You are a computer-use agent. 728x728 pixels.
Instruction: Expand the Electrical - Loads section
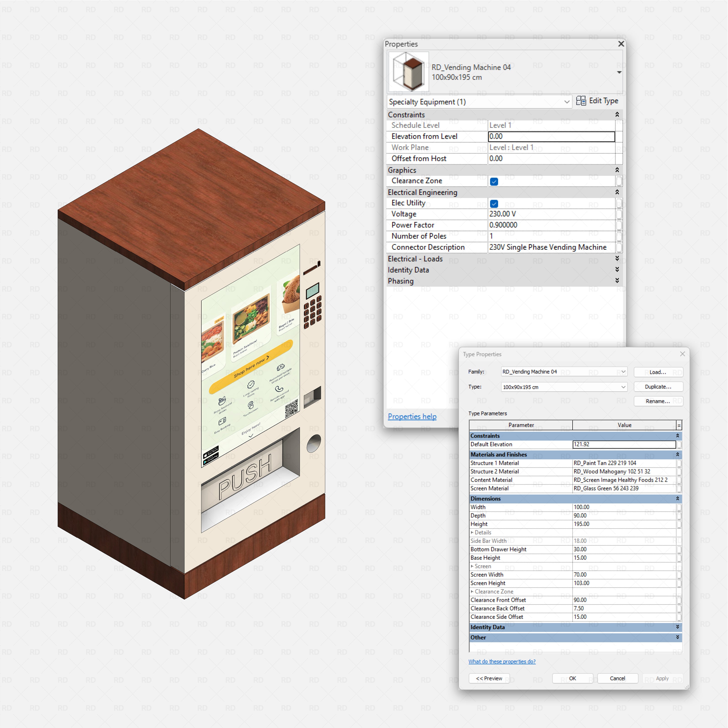tap(617, 258)
